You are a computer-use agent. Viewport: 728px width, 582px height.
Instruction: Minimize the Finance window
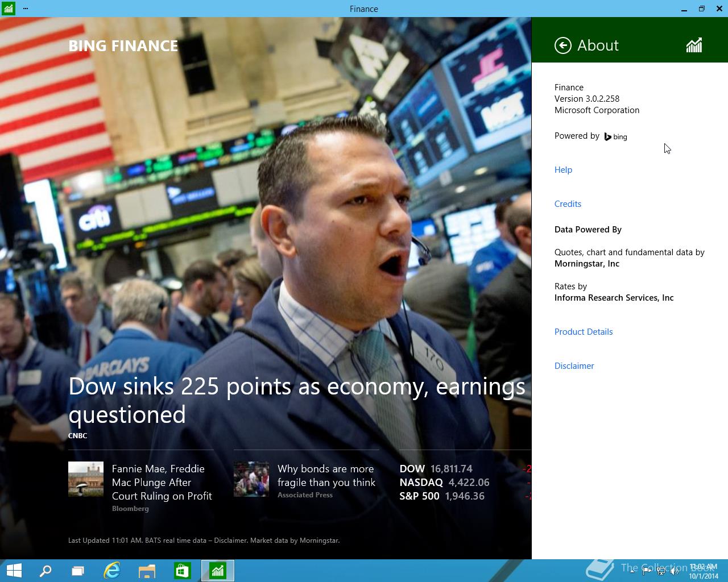(684, 9)
